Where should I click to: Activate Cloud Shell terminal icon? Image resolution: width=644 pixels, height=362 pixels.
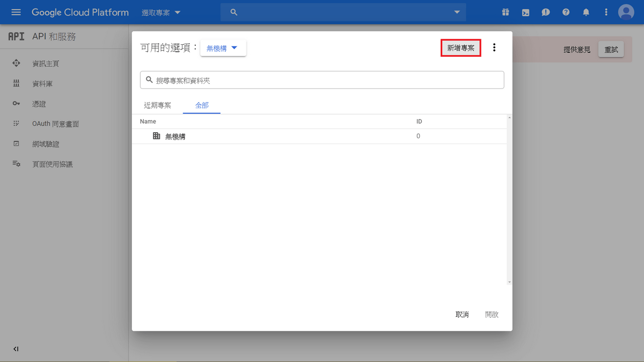[x=526, y=13]
